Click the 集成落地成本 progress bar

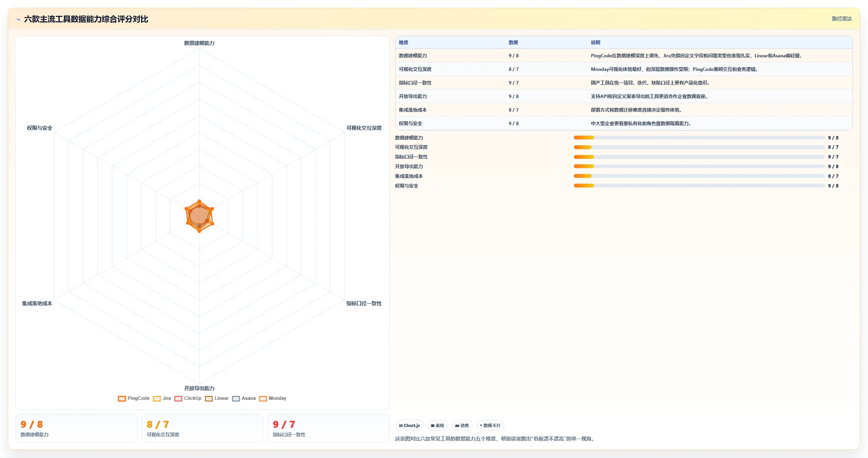point(699,176)
